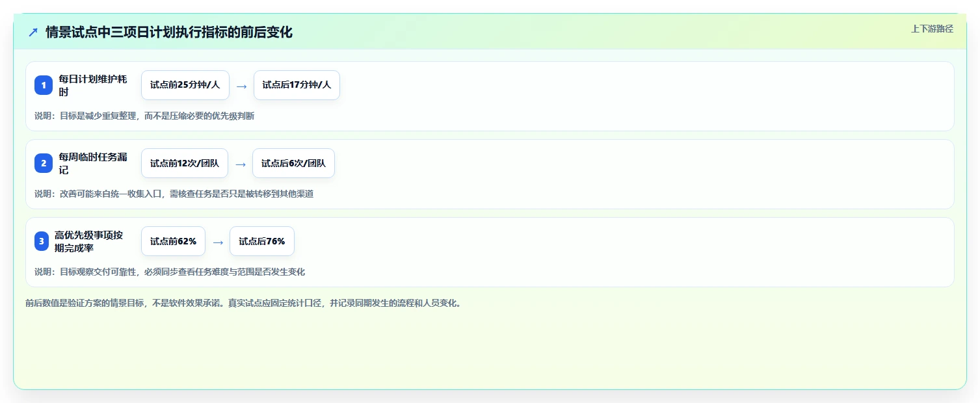
Task: Click the trend arrow icon beside the title
Action: point(33,32)
